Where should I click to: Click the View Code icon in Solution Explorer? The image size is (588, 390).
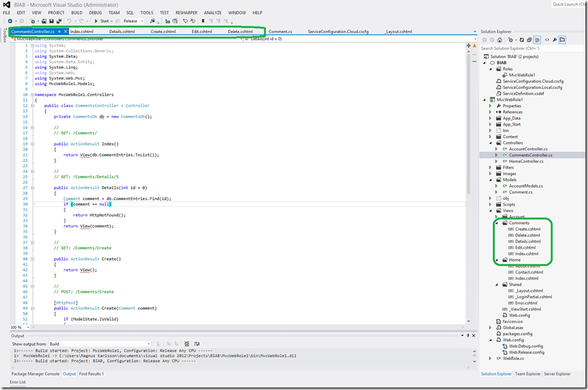coord(547,40)
